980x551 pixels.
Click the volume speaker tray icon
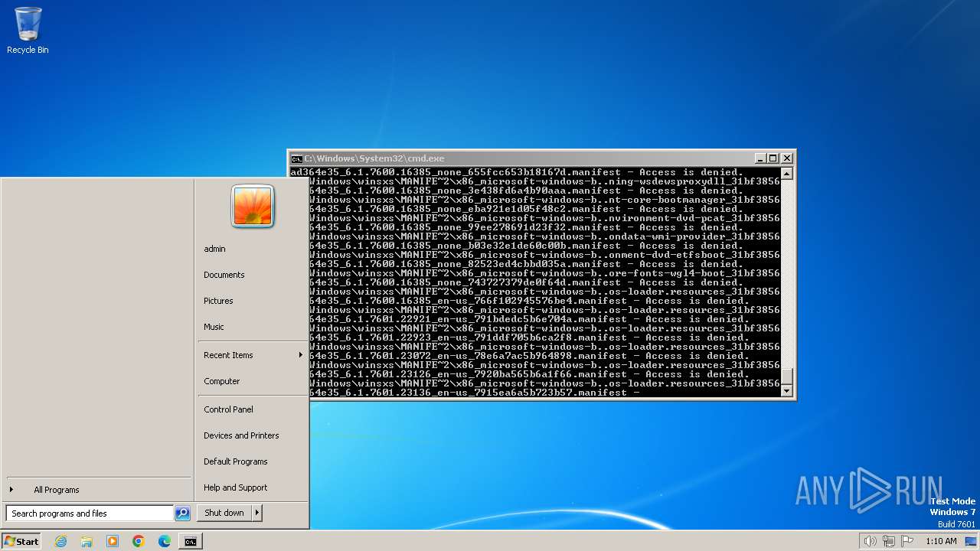(x=870, y=541)
